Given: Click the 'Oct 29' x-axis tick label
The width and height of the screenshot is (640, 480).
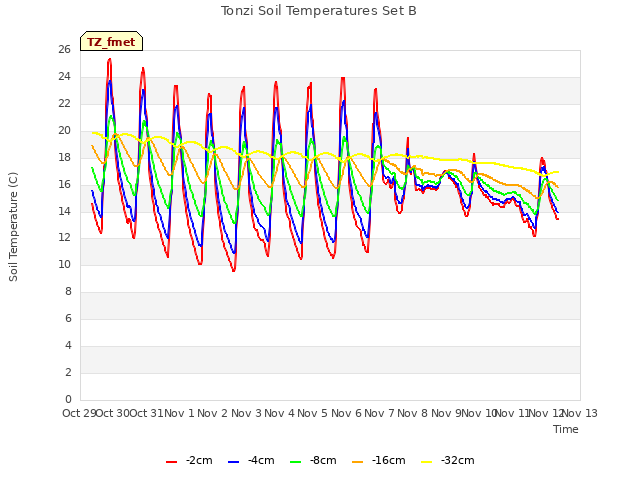Looking at the screenshot, I should [79, 413].
